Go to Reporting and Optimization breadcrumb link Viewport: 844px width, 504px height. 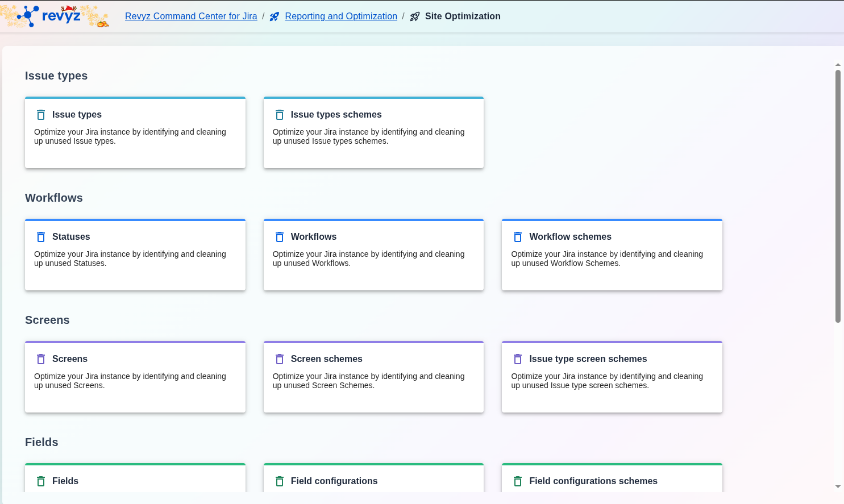coord(341,16)
